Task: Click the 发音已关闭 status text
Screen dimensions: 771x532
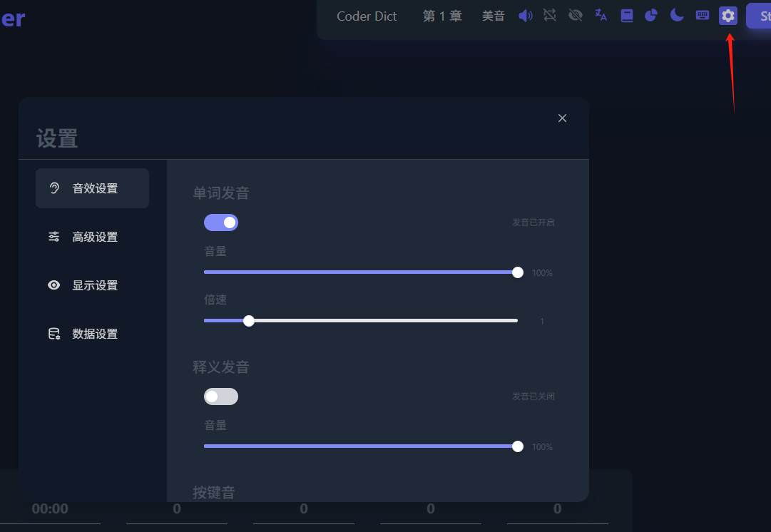Action: 533,397
